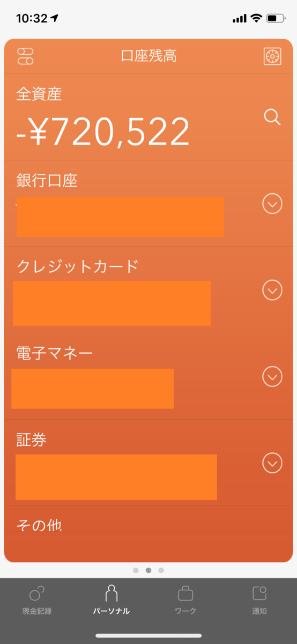Viewport: 297px width, 644px height.
Task: Tap the safe vault icon
Action: [x=272, y=56]
